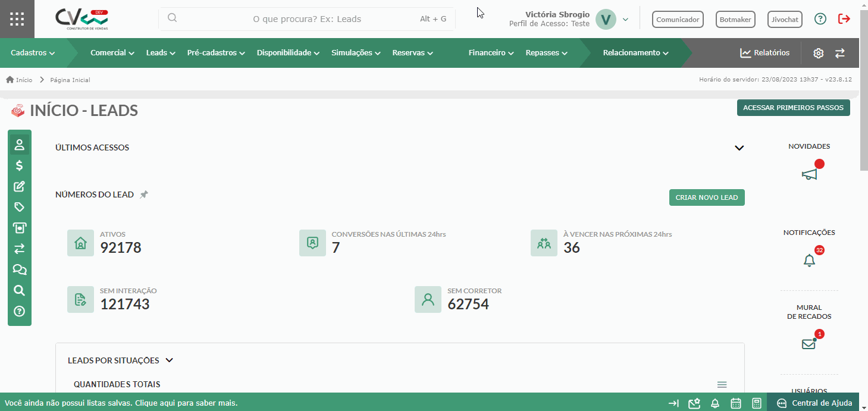
Task: Open the Central de Ajuda button
Action: pos(813,403)
